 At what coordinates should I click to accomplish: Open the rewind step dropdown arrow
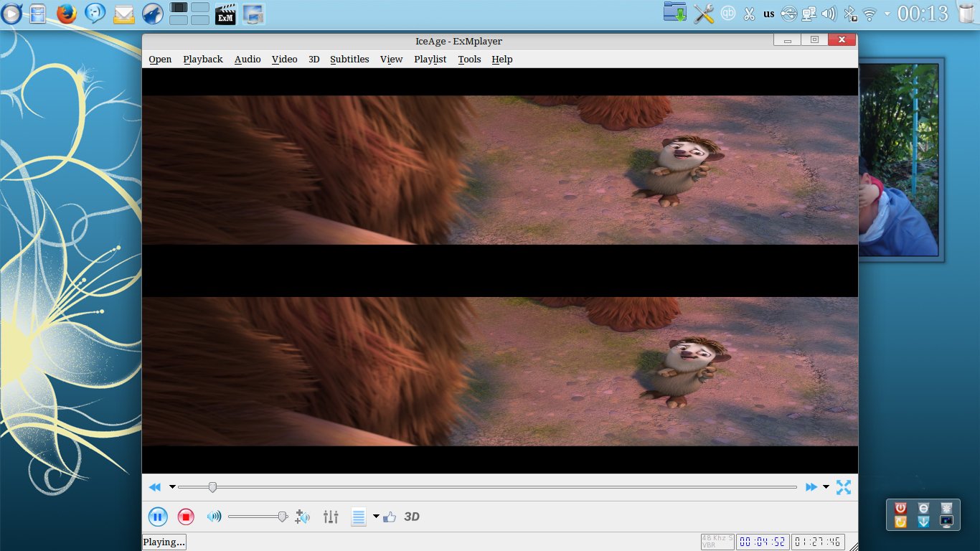click(x=172, y=487)
